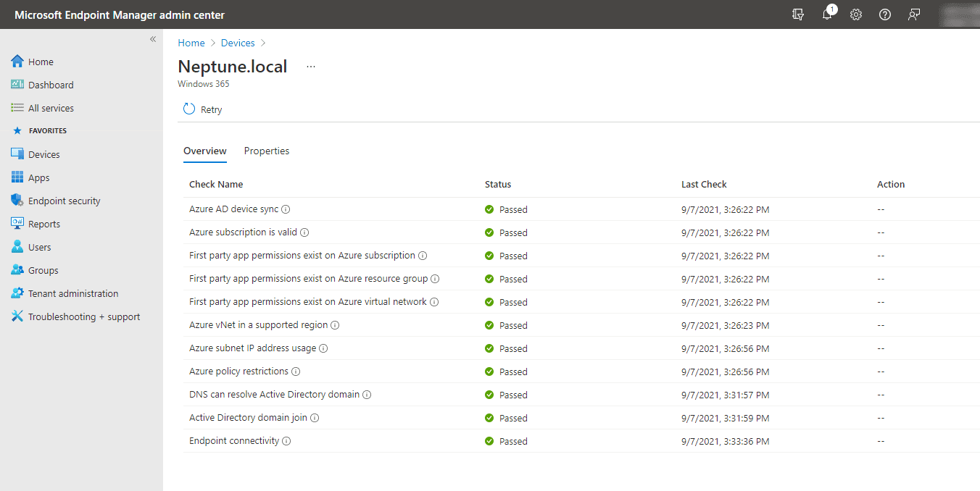
Task: Show info icon for Endpoint connectivity
Action: [286, 441]
